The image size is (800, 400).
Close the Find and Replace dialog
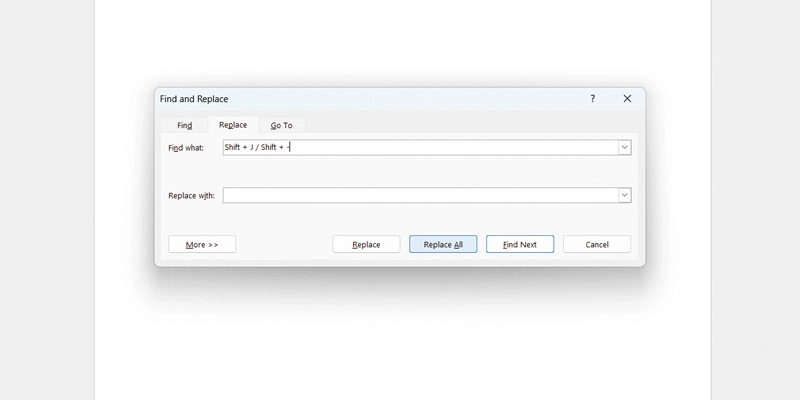click(627, 99)
